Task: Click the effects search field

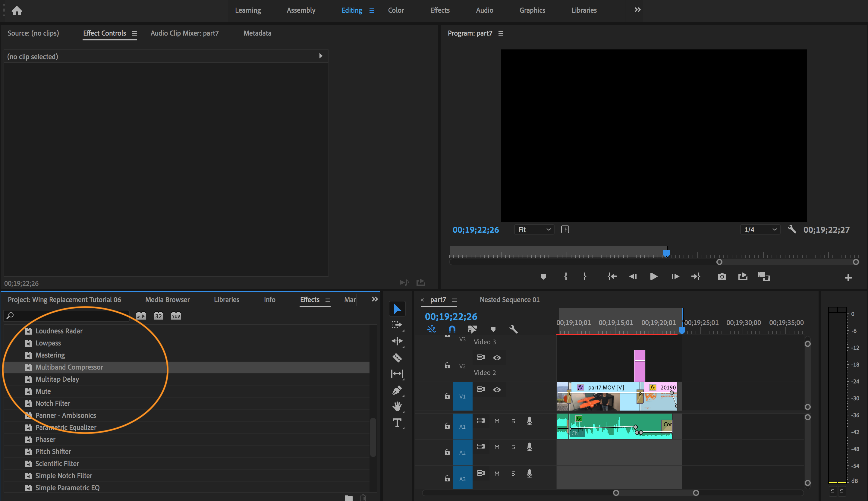Action: pyautogui.click(x=69, y=316)
